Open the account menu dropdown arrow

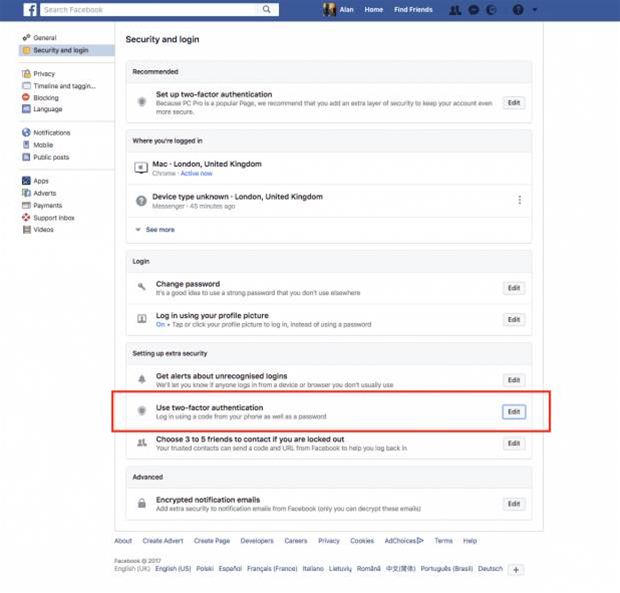(x=535, y=10)
